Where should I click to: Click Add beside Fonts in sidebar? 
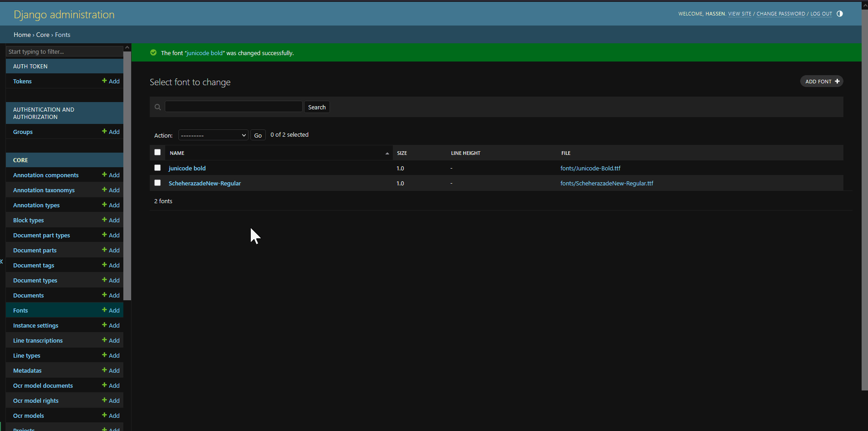(111, 310)
